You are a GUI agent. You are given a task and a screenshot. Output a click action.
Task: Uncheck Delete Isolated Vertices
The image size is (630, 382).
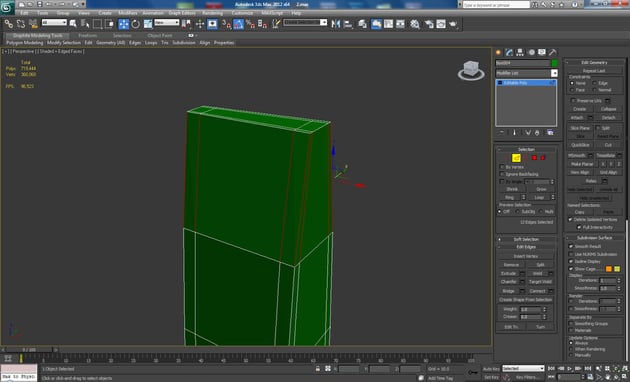click(570, 219)
